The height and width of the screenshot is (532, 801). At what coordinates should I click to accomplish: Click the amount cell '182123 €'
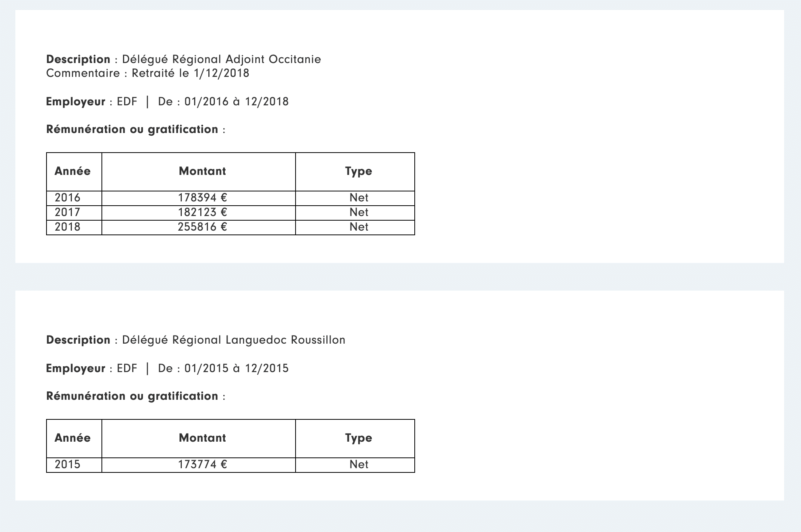[x=202, y=212]
